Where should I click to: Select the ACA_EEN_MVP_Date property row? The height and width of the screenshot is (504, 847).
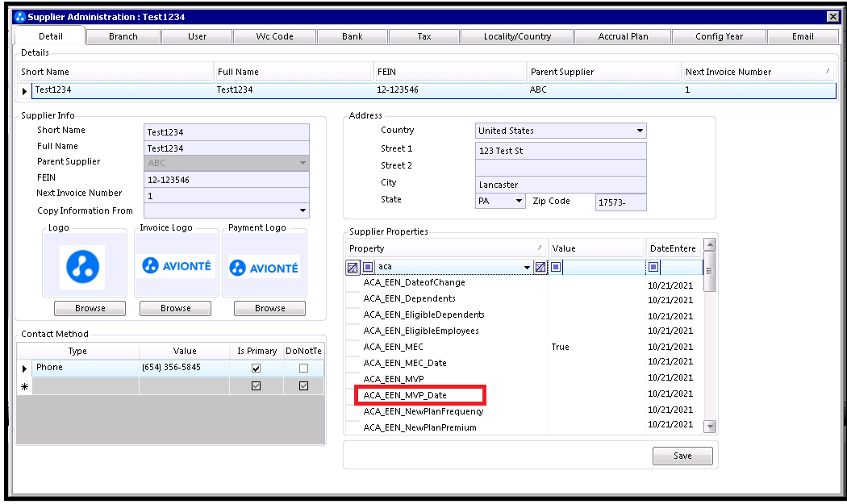coord(524,395)
